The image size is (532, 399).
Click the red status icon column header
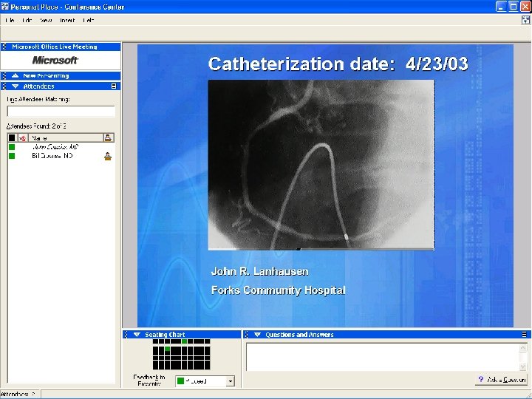tap(22, 138)
